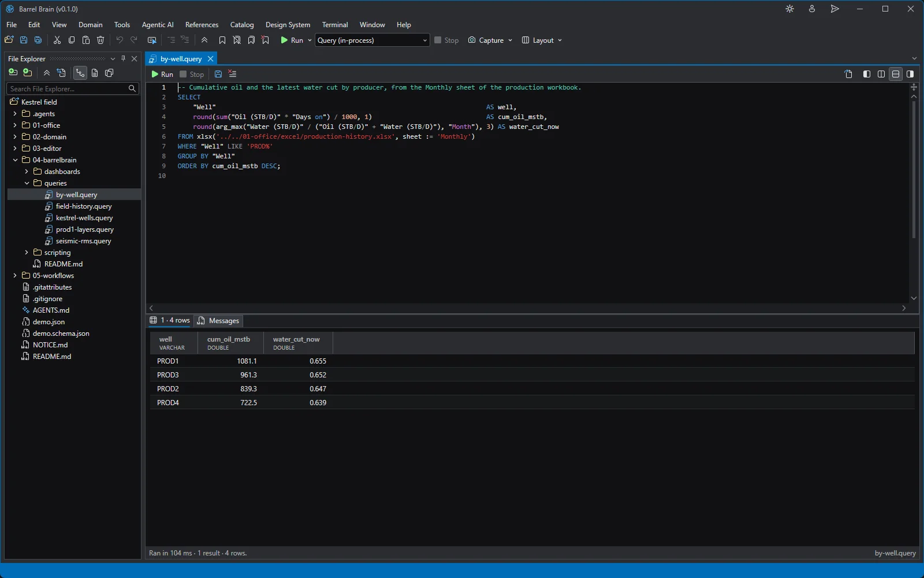Toggle the source-control view button in File Explorer
Image resolution: width=924 pixels, height=578 pixels.
click(x=80, y=73)
